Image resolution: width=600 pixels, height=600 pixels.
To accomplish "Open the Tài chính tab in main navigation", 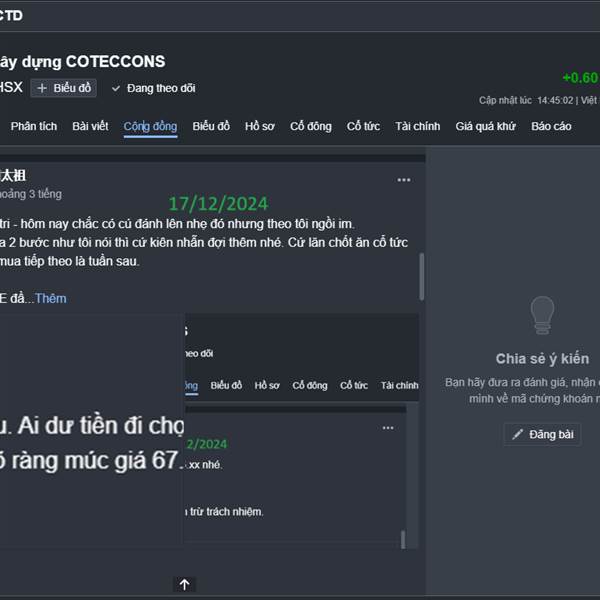I will [417, 126].
